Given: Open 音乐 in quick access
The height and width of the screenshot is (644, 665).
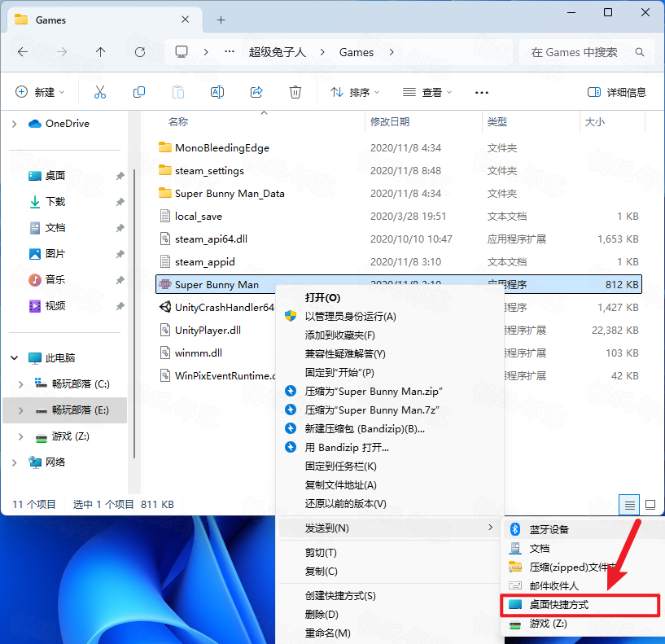Looking at the screenshot, I should point(55,279).
